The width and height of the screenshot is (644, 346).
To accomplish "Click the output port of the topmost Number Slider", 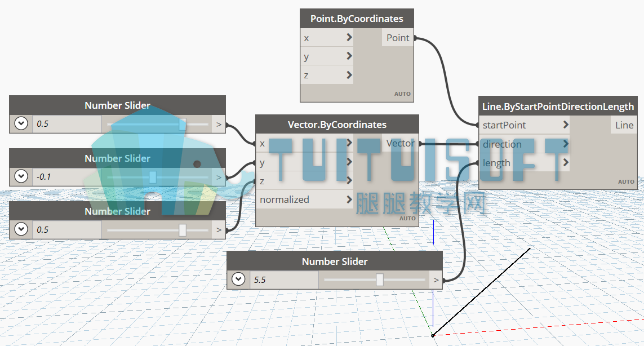I will [x=219, y=124].
